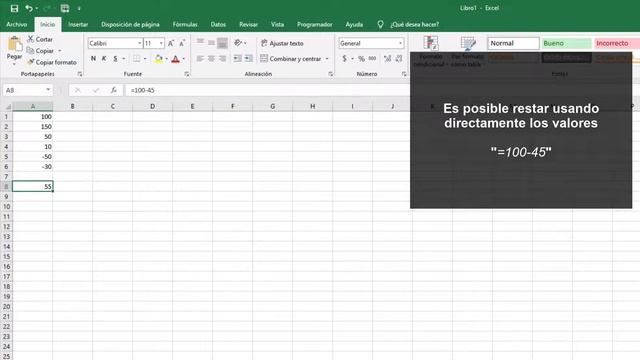Screen dimensions: 640x360
Task: Click the decrease decimals icon
Action: [x=399, y=59]
